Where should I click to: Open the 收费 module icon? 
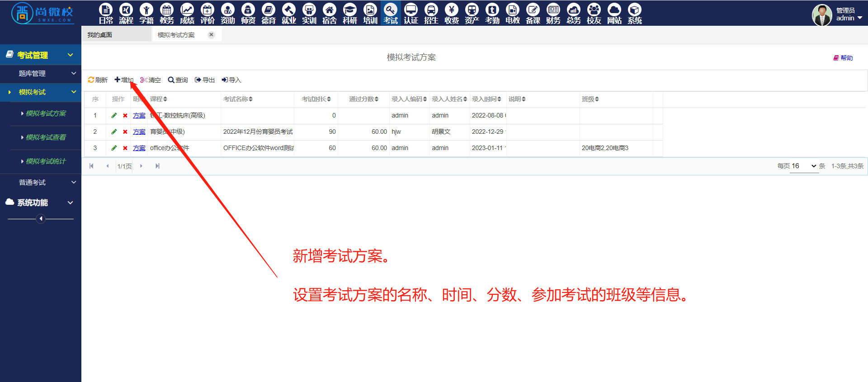(x=452, y=13)
